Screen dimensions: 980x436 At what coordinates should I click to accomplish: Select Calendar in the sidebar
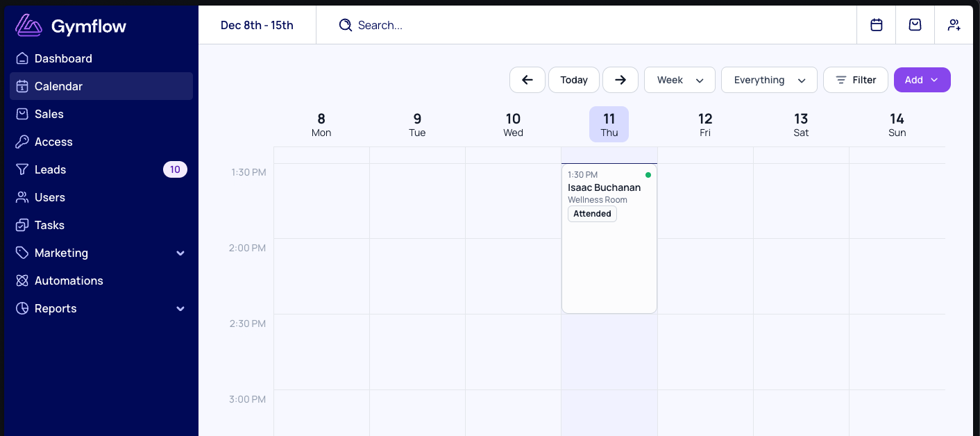point(101,86)
